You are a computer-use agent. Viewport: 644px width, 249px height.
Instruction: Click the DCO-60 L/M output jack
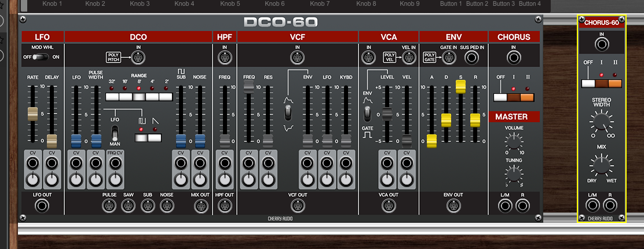[x=504, y=205]
